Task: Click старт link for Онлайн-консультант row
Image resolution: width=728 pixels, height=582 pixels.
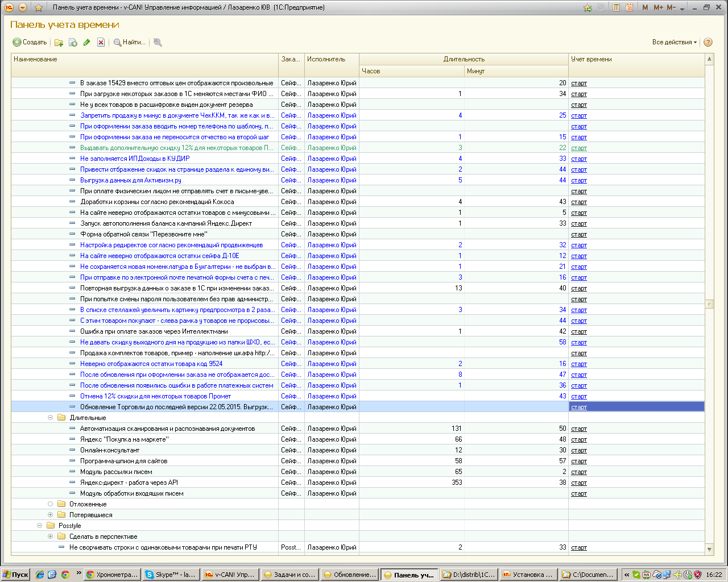Action: tap(579, 450)
